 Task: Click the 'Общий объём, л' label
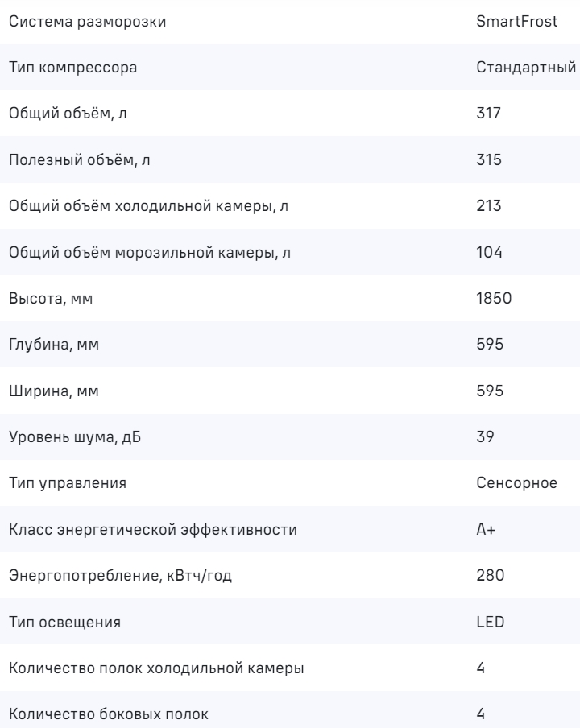tap(68, 114)
